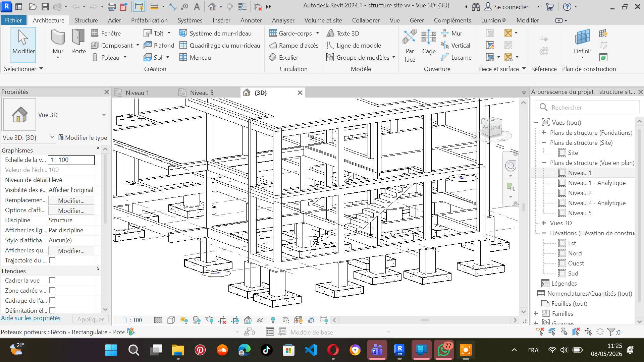Screen dimensions: 644x362
Task: Open the ViewCube in the 3D view
Action: (x=492, y=127)
